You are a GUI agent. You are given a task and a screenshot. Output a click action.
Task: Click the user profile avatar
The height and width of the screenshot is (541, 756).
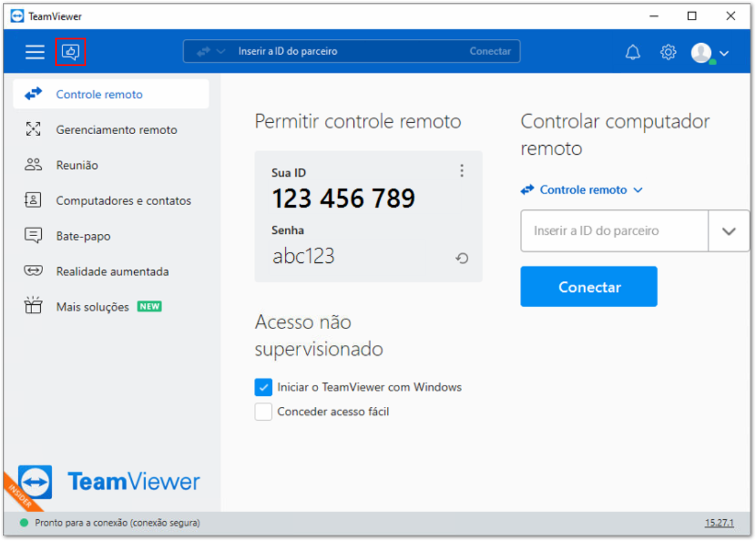coord(701,52)
